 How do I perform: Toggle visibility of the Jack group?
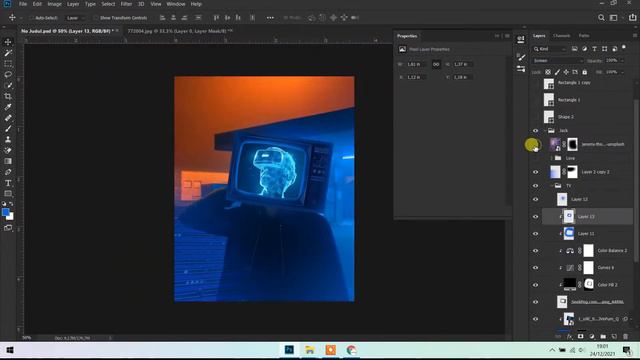(536, 131)
